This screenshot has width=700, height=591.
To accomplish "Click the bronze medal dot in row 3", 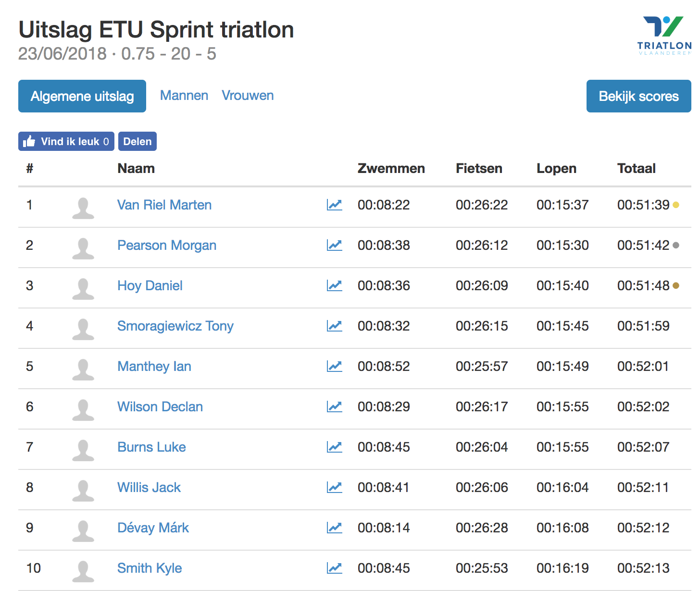I will pos(675,286).
